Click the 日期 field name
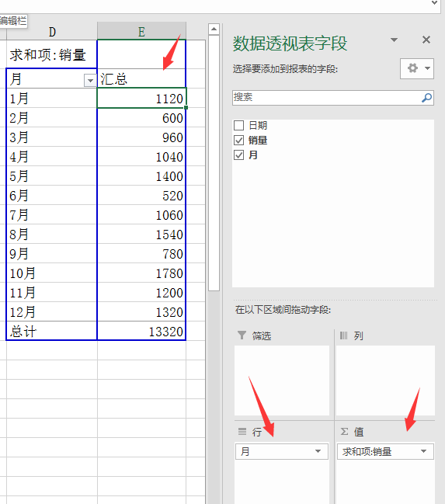 coord(258,125)
